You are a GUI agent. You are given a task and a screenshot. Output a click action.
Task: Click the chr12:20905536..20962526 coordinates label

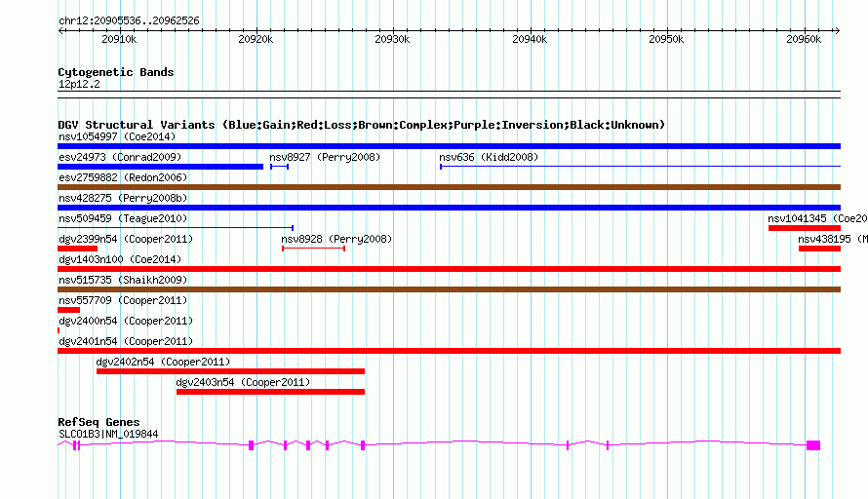[x=129, y=21]
